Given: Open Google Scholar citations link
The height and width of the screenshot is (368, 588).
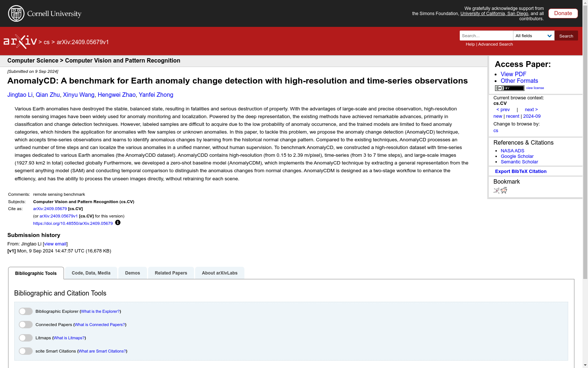Looking at the screenshot, I should point(517,156).
